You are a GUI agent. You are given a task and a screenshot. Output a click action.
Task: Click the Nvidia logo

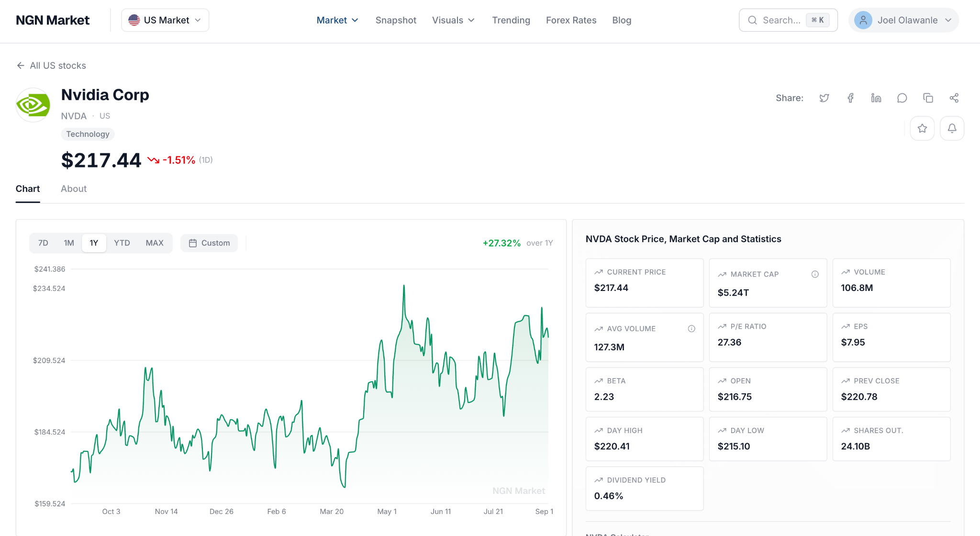pos(33,105)
